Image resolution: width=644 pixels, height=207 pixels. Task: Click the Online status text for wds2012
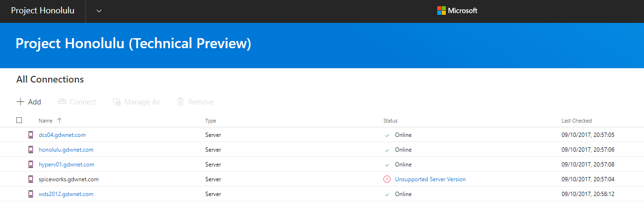coord(403,194)
